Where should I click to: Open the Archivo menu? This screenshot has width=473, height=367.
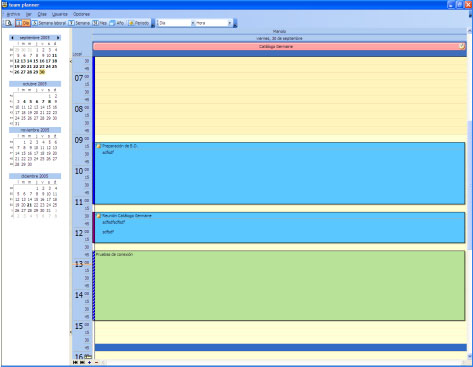click(13, 14)
